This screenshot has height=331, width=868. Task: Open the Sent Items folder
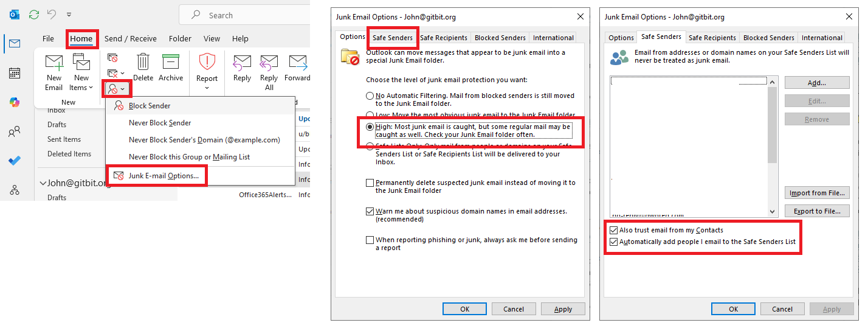[x=64, y=139]
